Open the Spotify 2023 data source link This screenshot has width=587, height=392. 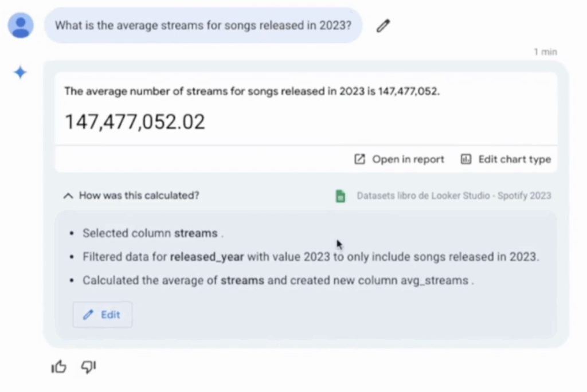[x=453, y=195]
